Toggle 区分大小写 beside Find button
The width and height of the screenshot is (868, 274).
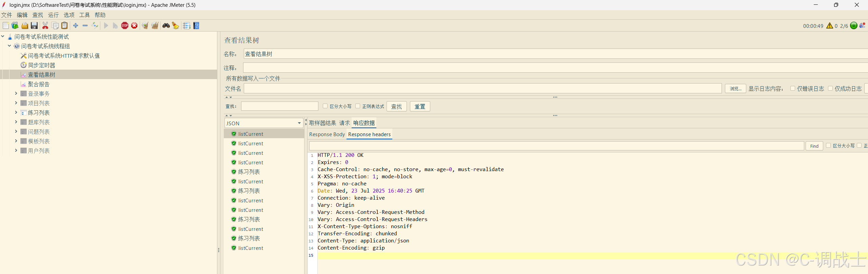point(828,145)
